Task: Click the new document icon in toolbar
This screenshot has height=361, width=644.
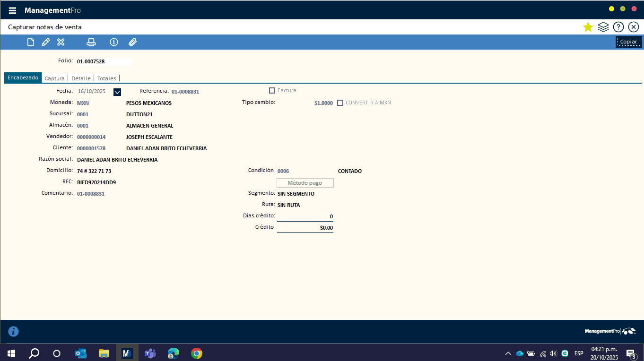Action: [x=31, y=42]
